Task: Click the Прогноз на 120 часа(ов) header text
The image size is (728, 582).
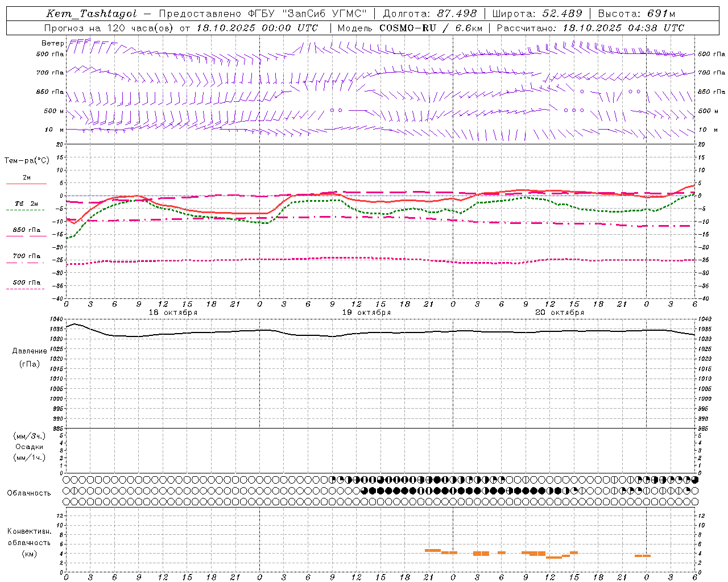Action: [109, 28]
